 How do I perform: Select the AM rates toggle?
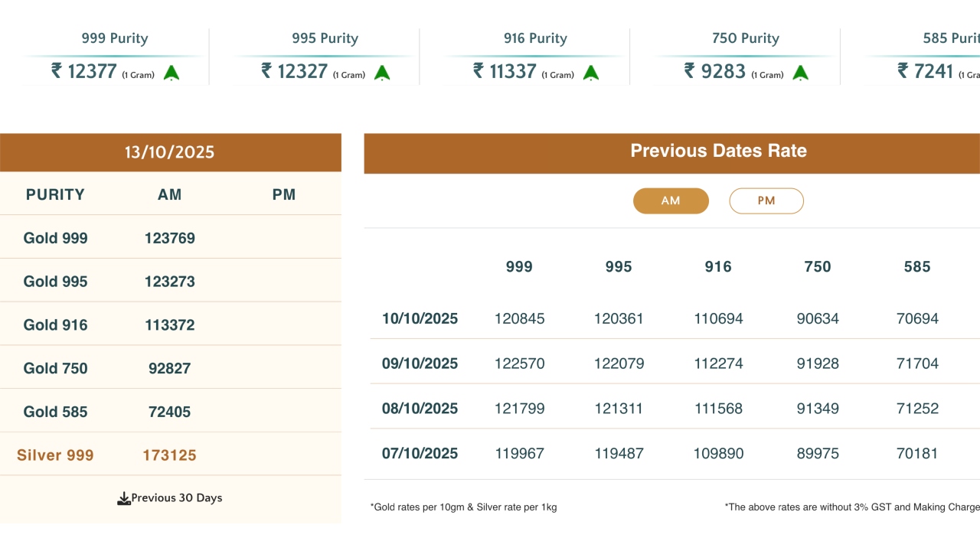[x=671, y=201]
